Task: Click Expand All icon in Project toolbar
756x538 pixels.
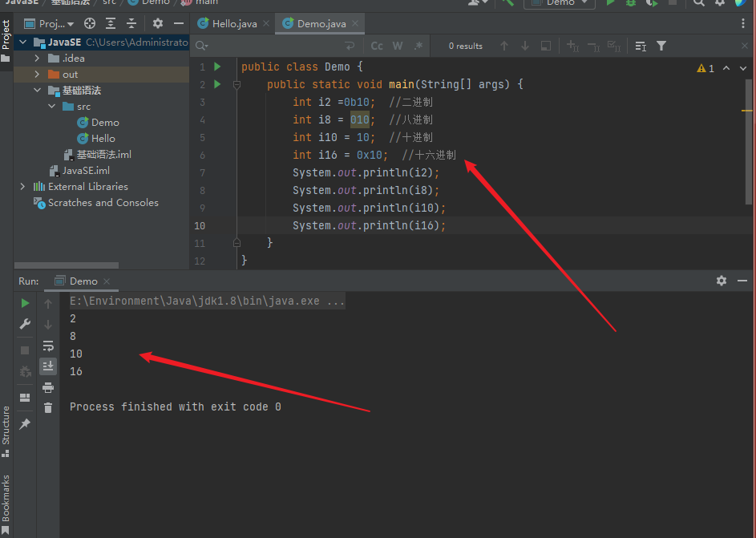Action: tap(111, 23)
